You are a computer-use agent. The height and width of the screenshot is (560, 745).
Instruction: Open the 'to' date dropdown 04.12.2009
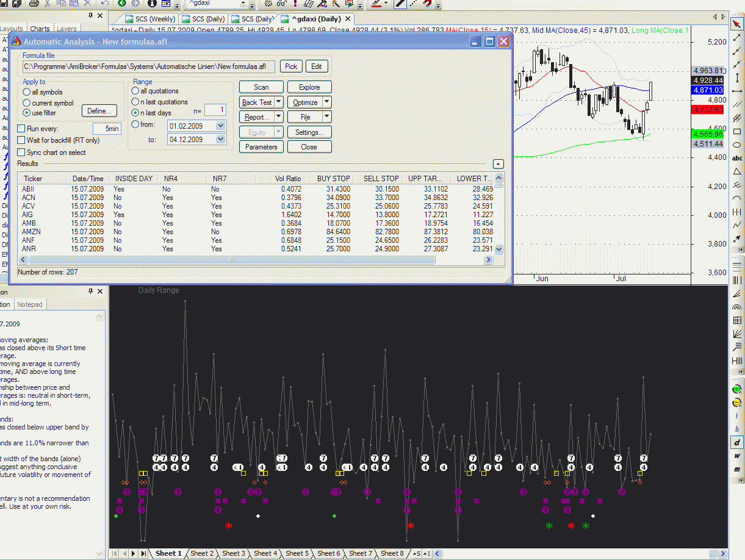(221, 140)
